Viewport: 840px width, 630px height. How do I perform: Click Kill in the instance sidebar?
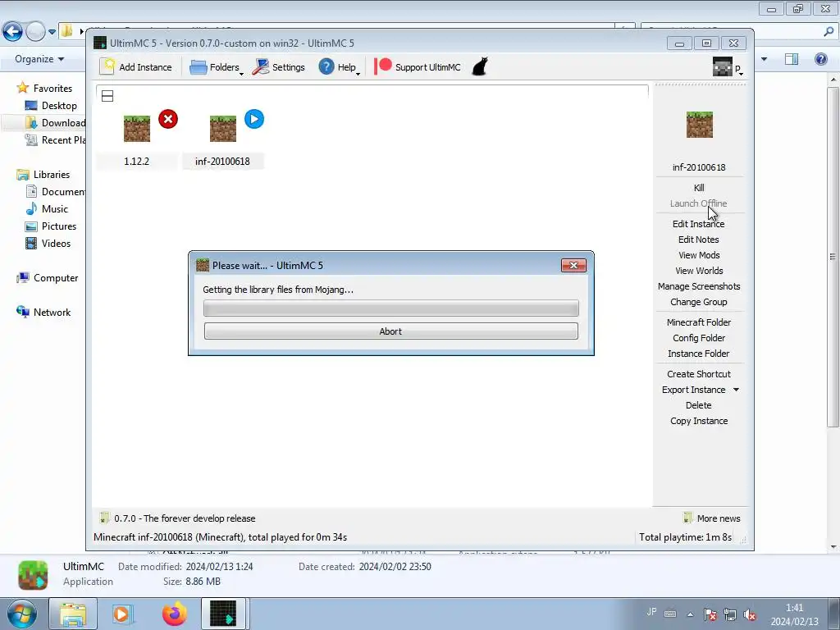[699, 188]
